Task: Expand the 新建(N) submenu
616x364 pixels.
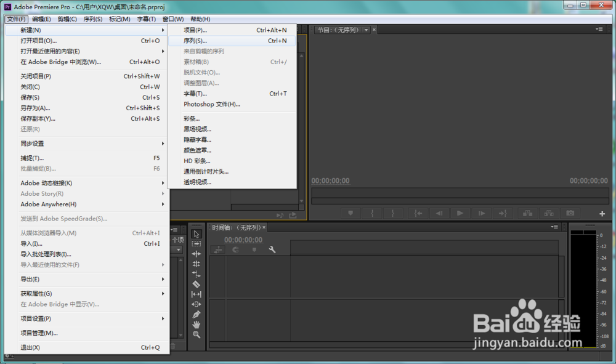Action: click(86, 30)
